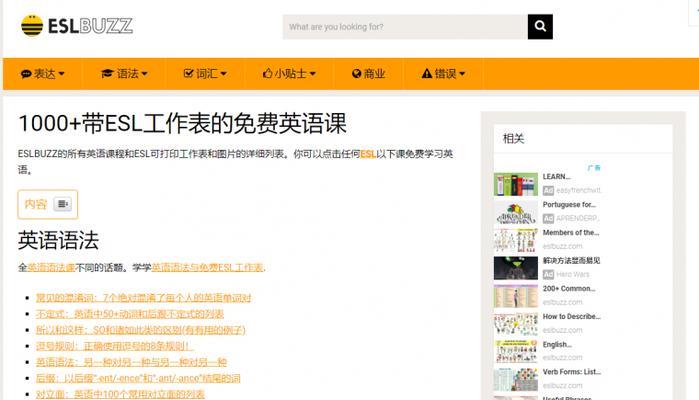Toggle the 内容 table of contents icon
Viewport: 699px width, 400px height.
point(62,204)
